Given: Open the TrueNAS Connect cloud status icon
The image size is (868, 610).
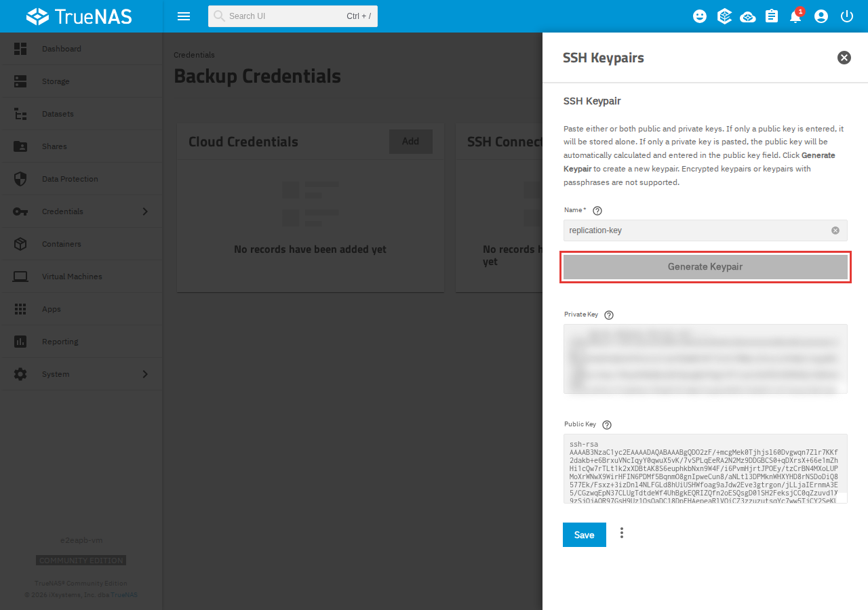Looking at the screenshot, I should pos(748,16).
